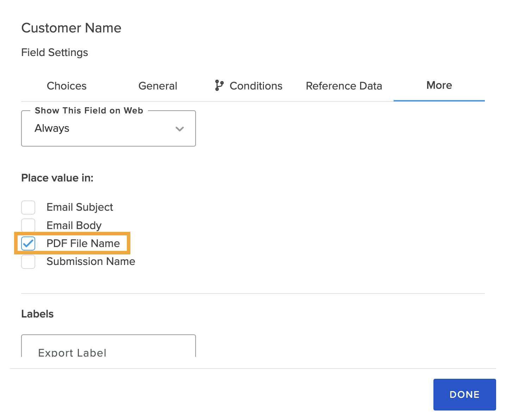Uncheck the PDF File Name checkbox

click(x=28, y=243)
